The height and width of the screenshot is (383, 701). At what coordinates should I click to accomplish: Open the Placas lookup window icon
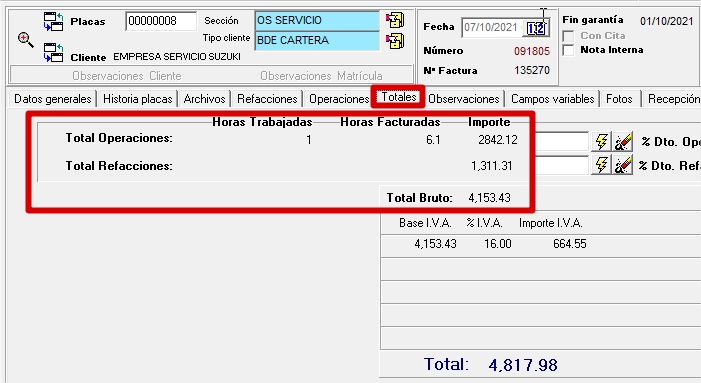click(54, 21)
